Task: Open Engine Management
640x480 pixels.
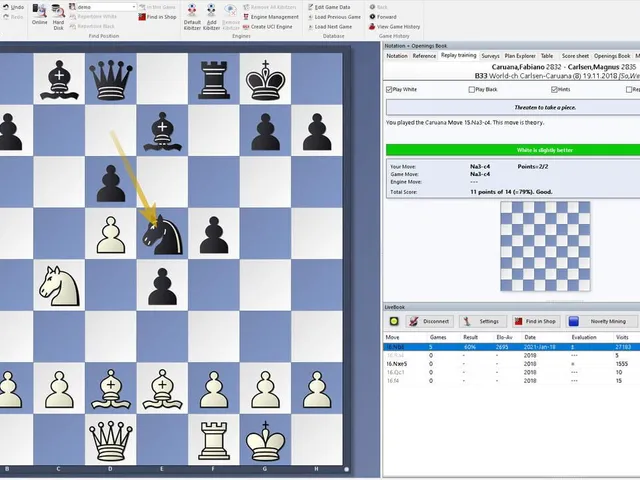Action: 271,17
